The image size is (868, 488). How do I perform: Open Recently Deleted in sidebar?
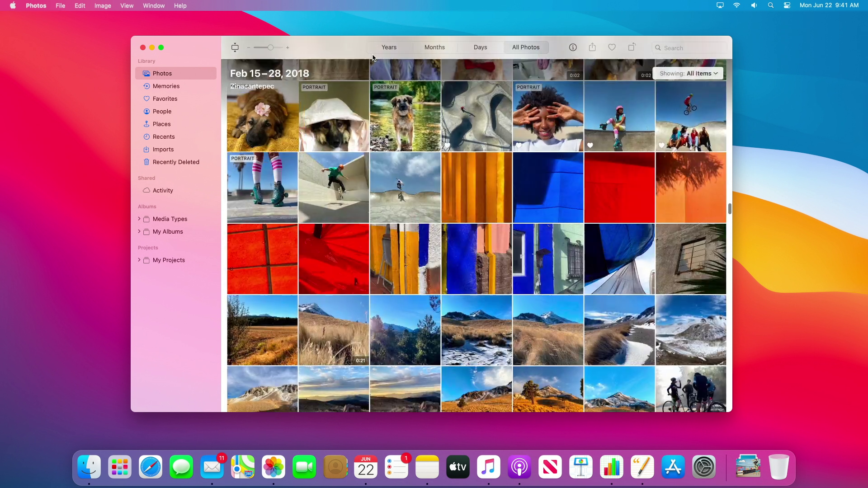176,162
